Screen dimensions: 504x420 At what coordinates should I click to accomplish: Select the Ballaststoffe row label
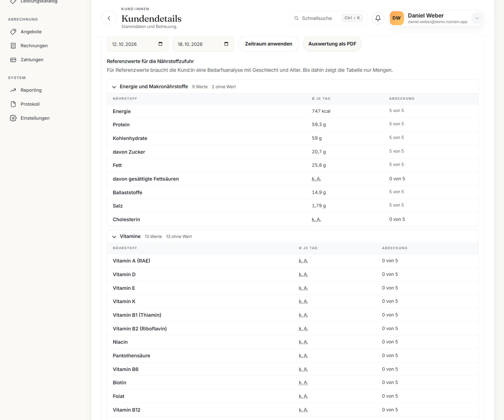[x=127, y=192]
